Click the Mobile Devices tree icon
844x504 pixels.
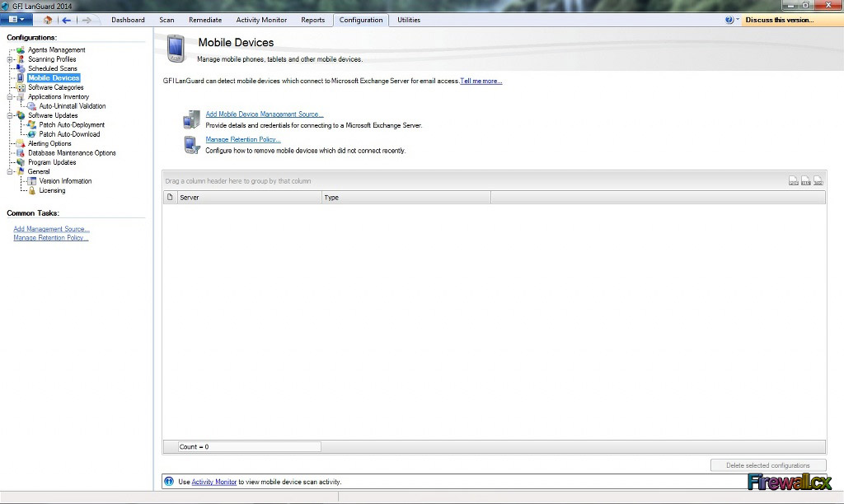[21, 78]
